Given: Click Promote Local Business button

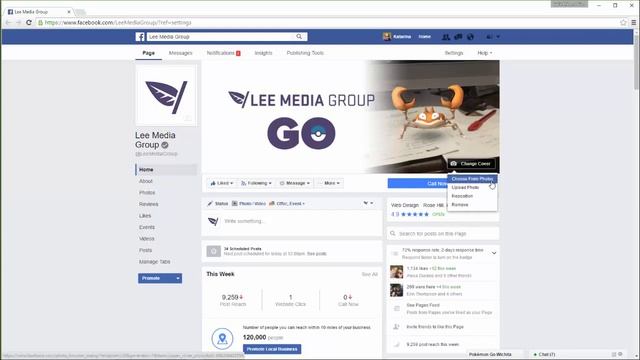Looking at the screenshot, I should (272, 349).
